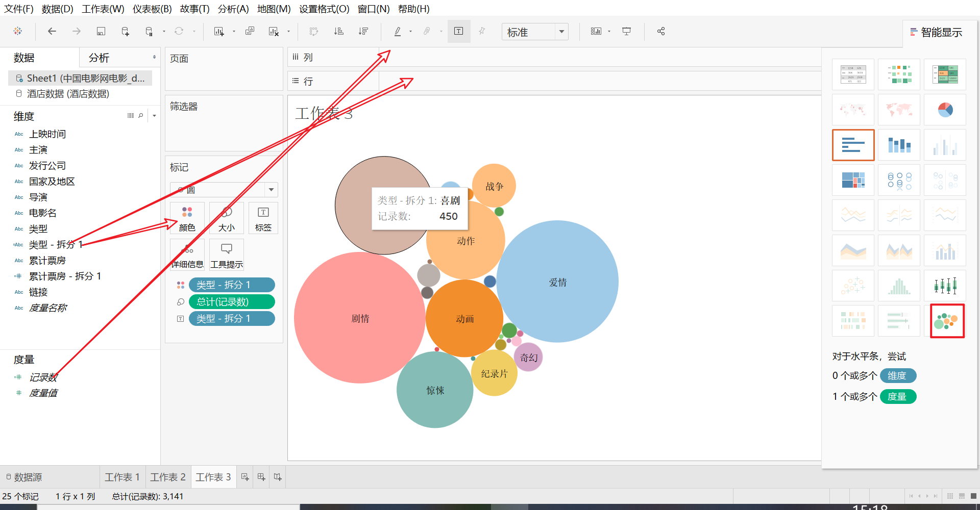This screenshot has width=980, height=510.
Task: Open the 设置格式(O) menu
Action: click(x=324, y=9)
